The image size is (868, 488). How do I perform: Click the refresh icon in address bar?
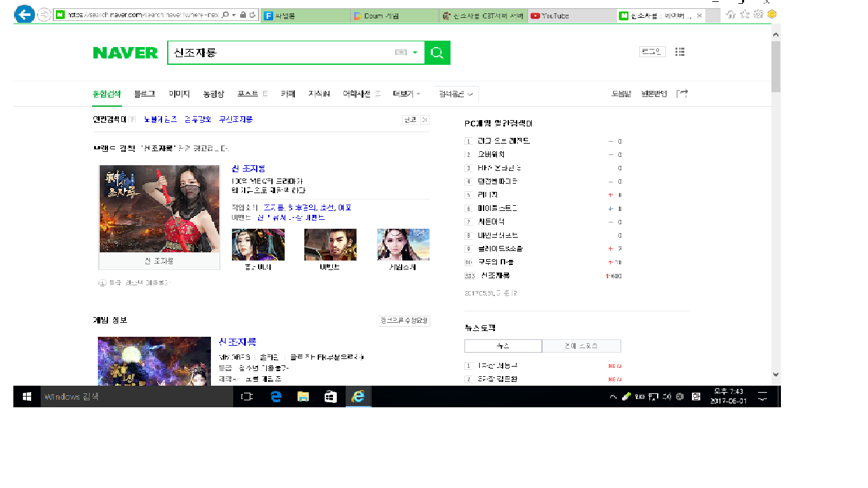point(253,15)
